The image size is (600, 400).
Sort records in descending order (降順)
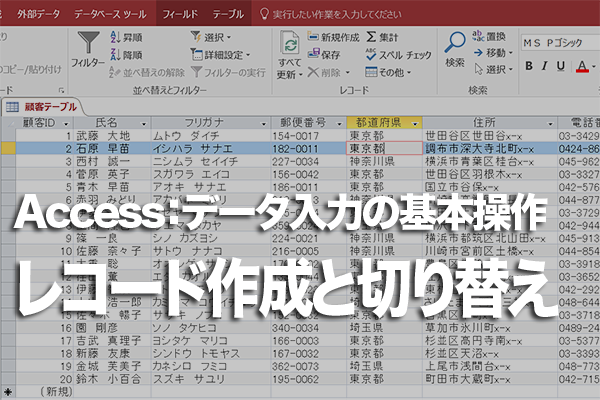(x=126, y=55)
